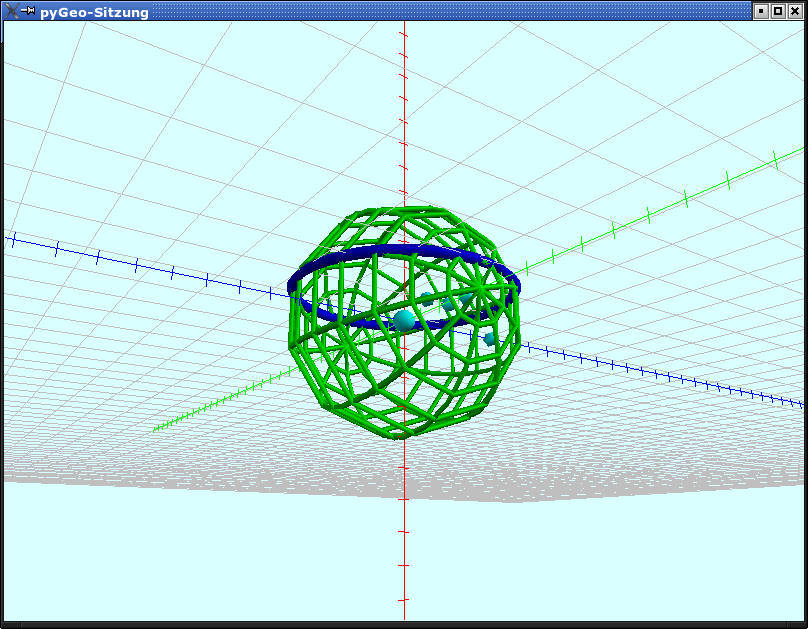Click the lower-left end of green axis
Viewport: 808px width, 629px height.
(158, 429)
